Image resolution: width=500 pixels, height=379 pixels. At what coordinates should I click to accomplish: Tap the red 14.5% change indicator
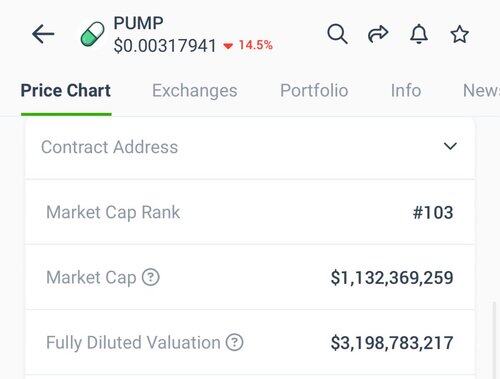tap(248, 45)
